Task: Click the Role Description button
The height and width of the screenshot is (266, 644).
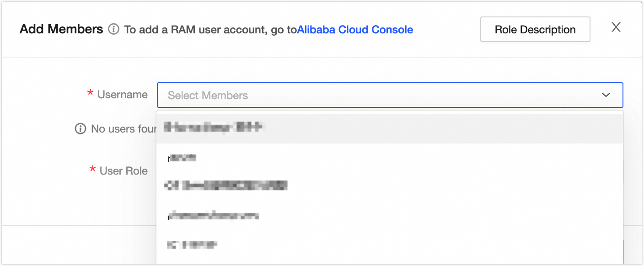Action: point(535,30)
